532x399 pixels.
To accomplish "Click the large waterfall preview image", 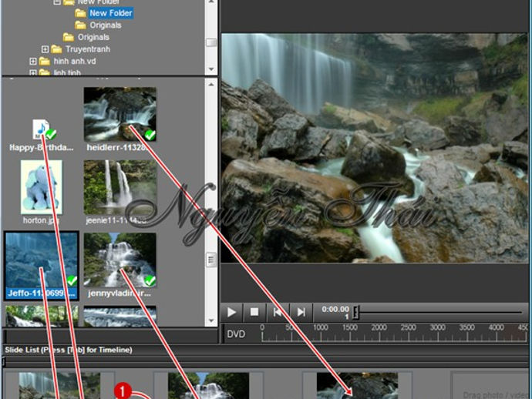I will point(375,148).
